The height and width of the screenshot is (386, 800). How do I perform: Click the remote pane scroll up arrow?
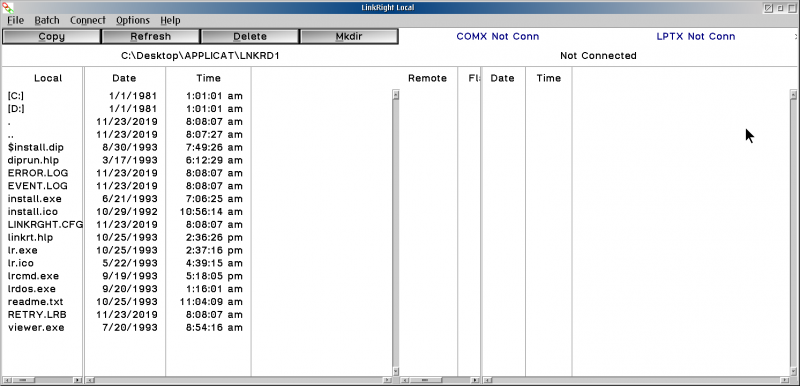[x=793, y=94]
